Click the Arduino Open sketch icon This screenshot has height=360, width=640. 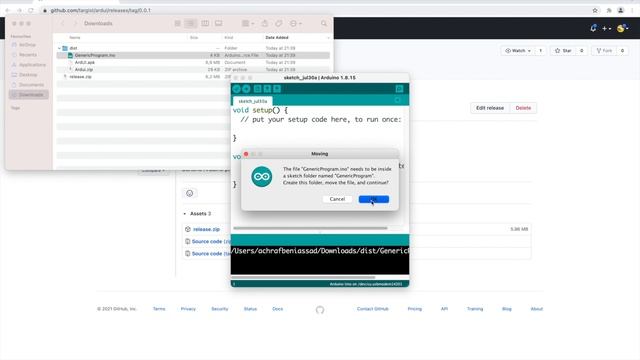point(267,89)
